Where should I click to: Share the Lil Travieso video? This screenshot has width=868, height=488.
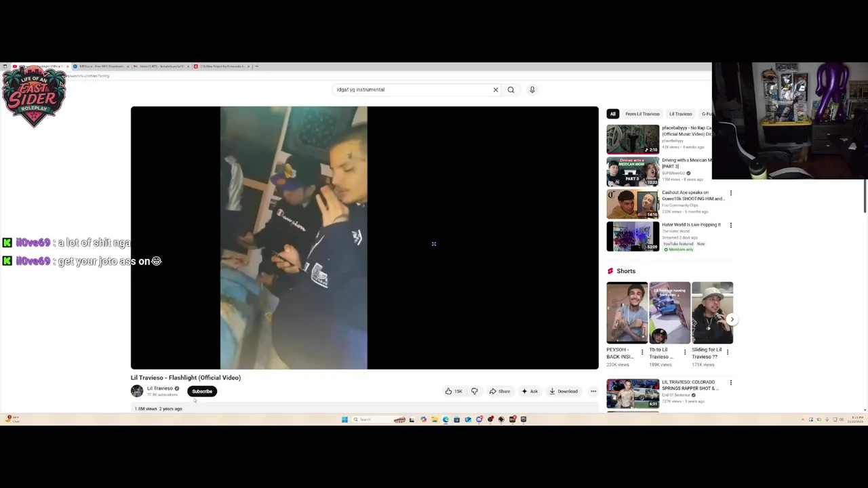[500, 391]
